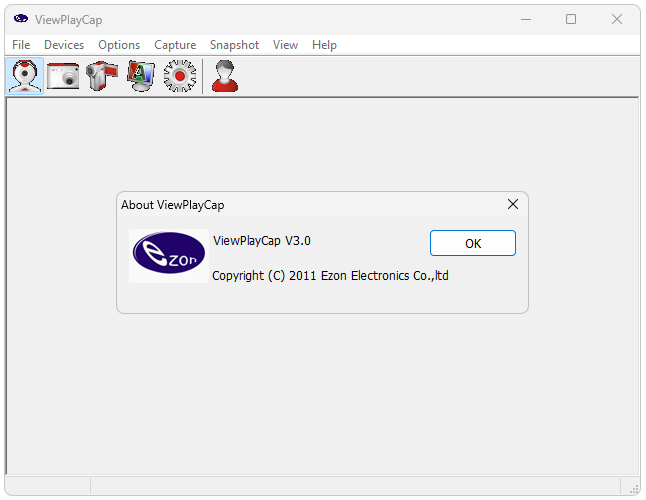Open the Snapshot menu
The height and width of the screenshot is (500, 646).
(234, 44)
